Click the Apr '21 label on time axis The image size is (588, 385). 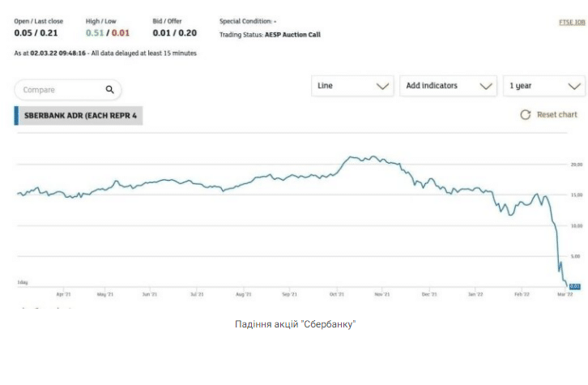point(63,295)
